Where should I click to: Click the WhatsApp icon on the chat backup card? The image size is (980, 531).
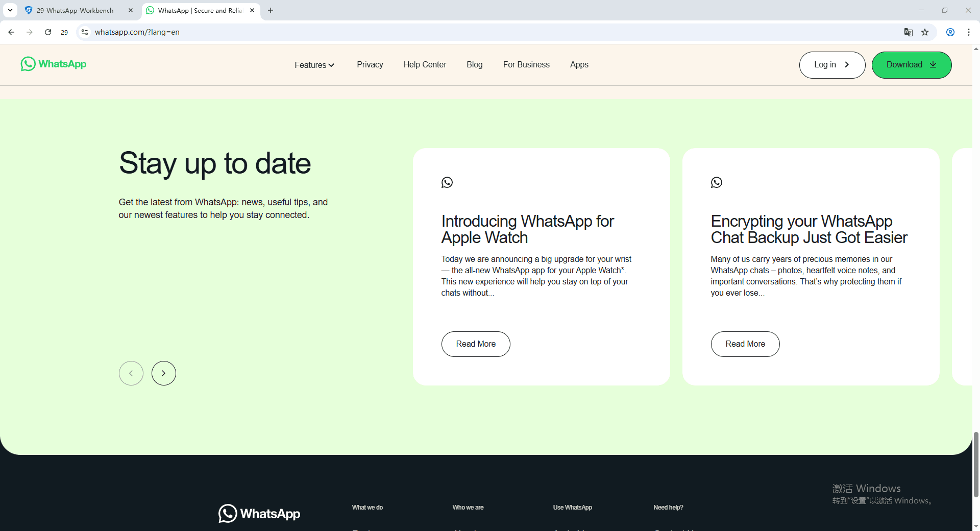coord(716,182)
